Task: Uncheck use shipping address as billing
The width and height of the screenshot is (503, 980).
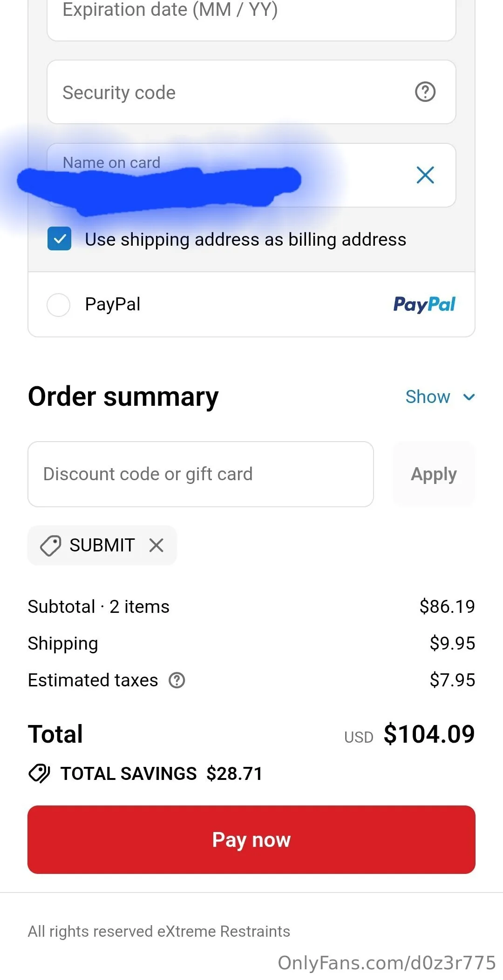Action: point(60,239)
